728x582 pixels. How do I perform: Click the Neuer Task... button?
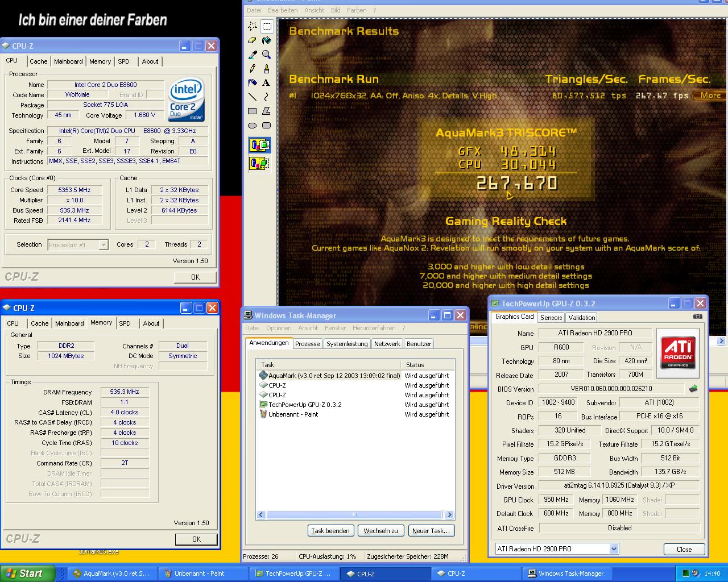[431, 531]
